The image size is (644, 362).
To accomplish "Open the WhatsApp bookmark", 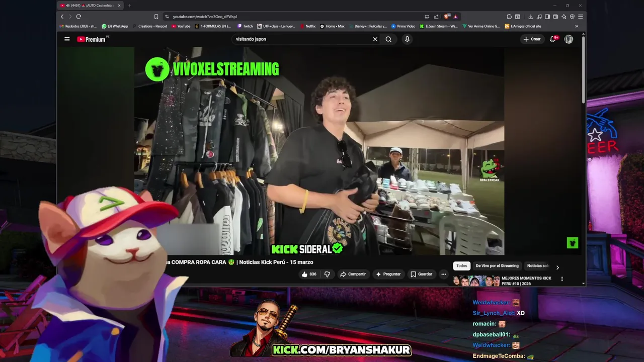I will tap(115, 26).
